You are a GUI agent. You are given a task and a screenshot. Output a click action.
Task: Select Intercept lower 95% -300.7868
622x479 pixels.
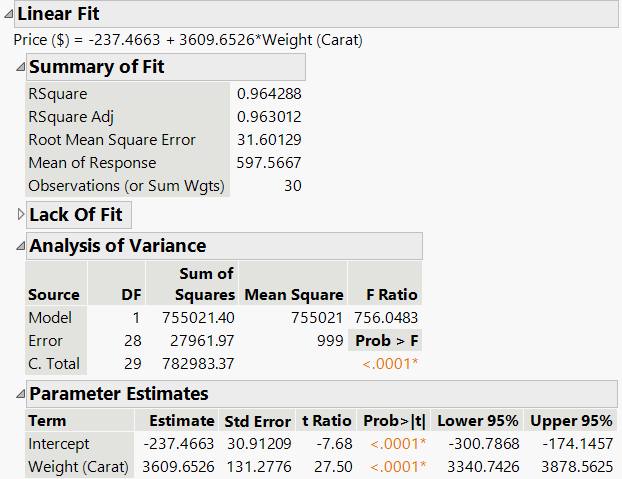(x=484, y=444)
